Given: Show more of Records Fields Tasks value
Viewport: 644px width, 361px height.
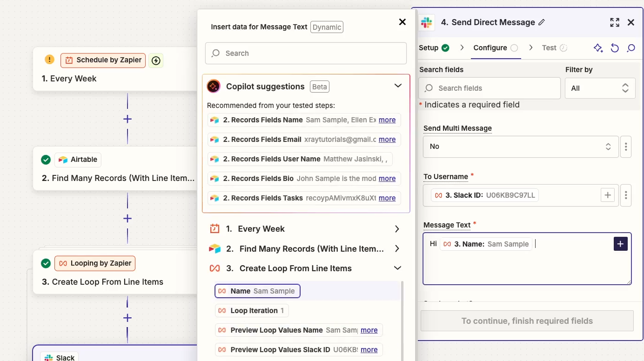Looking at the screenshot, I should [x=387, y=198].
